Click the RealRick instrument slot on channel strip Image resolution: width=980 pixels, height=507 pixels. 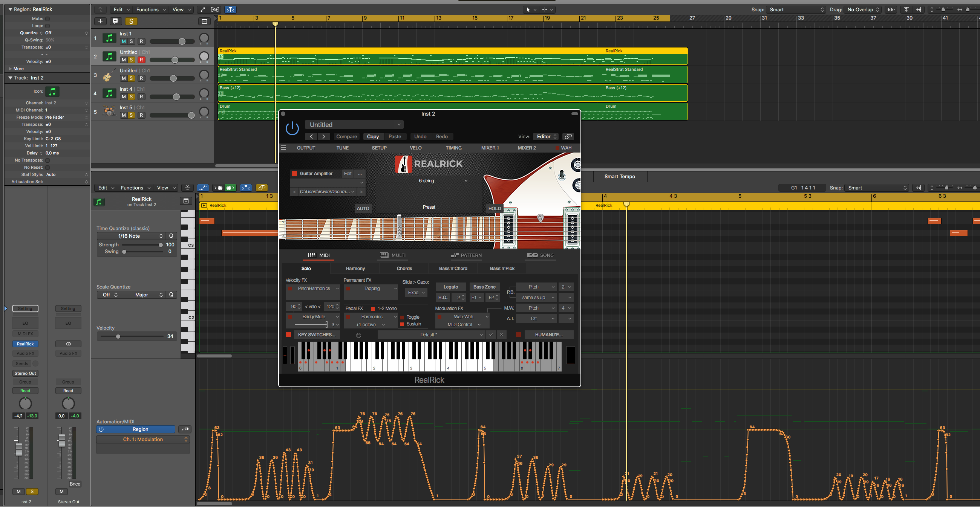25,344
